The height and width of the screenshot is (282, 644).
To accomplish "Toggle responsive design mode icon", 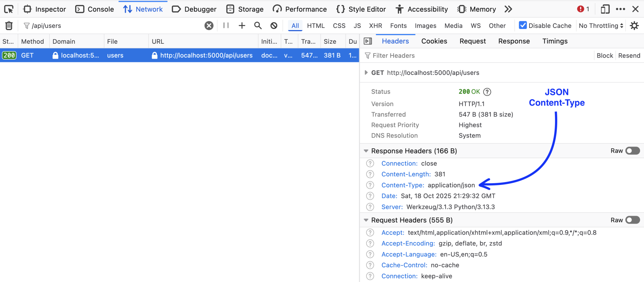I will click(x=605, y=9).
